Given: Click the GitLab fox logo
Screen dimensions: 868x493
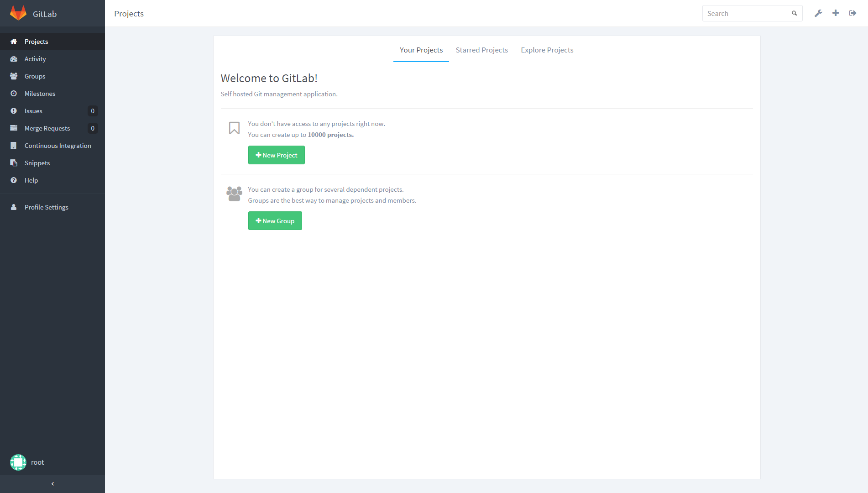Looking at the screenshot, I should (18, 13).
